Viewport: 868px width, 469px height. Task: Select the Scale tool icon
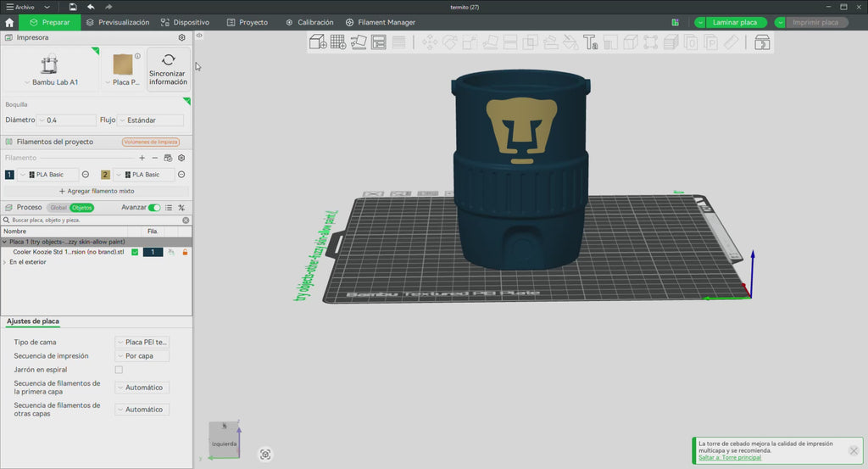point(470,42)
